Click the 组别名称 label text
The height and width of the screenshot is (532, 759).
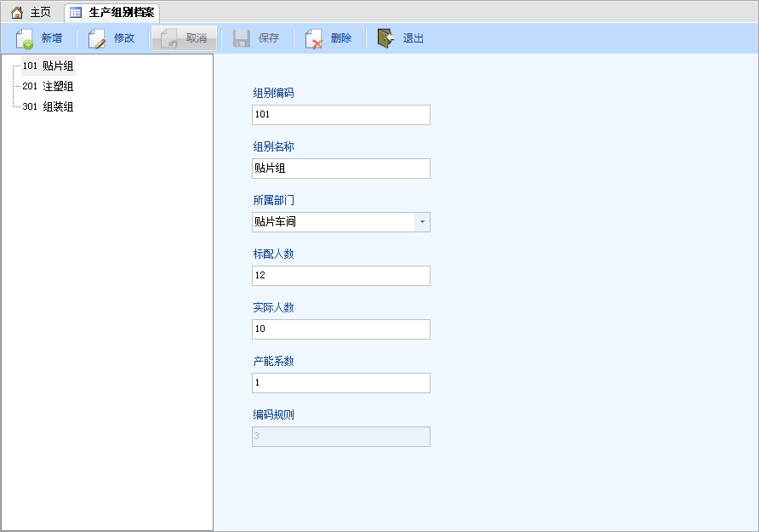point(273,146)
